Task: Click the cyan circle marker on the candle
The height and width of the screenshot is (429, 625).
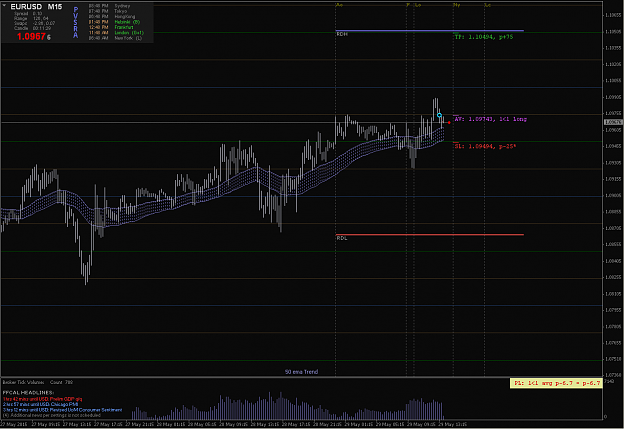Action: [x=439, y=115]
